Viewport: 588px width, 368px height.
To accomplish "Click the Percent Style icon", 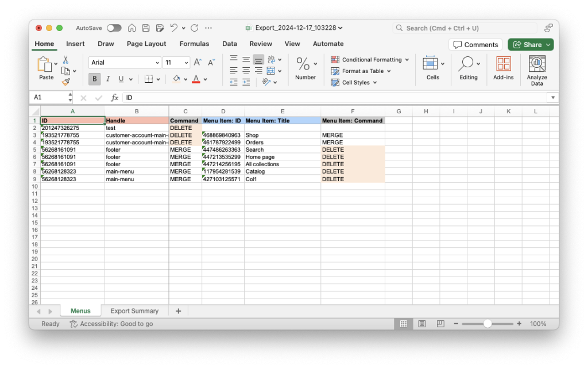I will 302,64.
